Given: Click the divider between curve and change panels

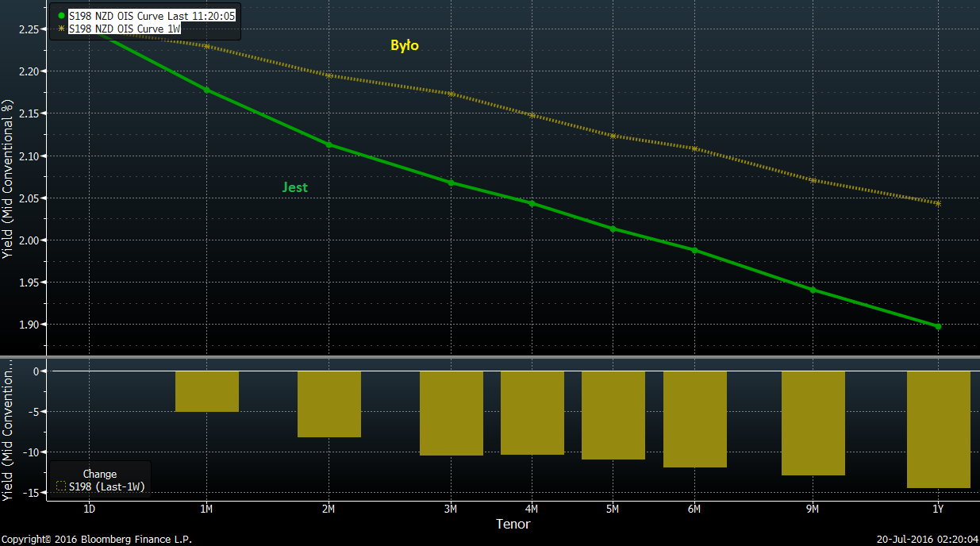Looking at the screenshot, I should click(490, 358).
